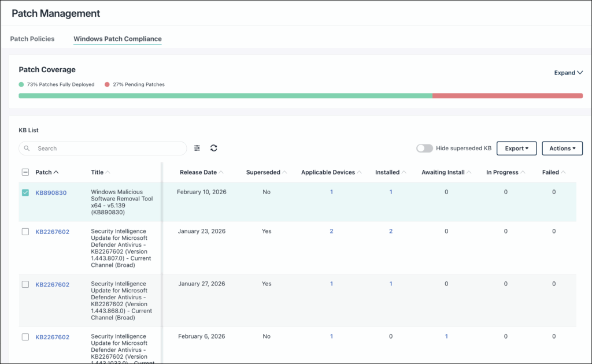Open the Export dropdown
The width and height of the screenshot is (592, 364).
[516, 148]
